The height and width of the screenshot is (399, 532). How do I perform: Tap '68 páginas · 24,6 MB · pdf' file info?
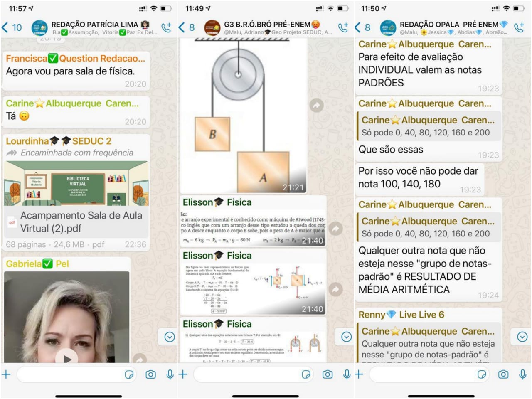point(55,244)
